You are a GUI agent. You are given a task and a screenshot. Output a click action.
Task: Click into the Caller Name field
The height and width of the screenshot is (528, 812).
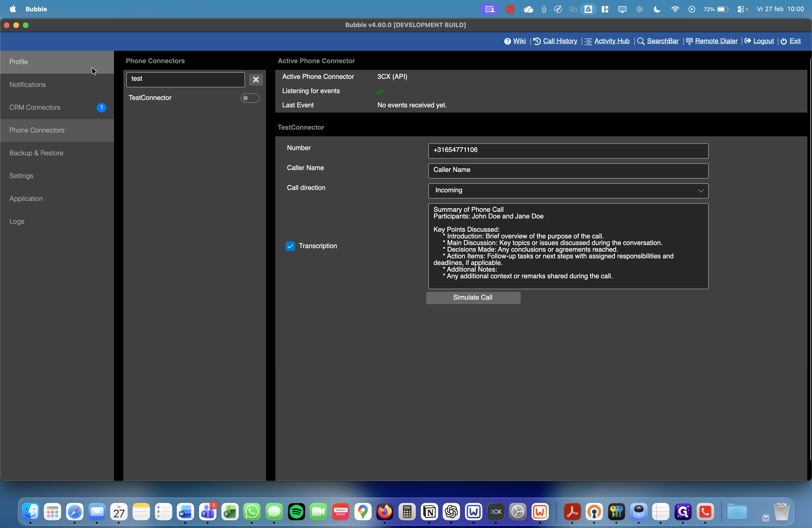click(568, 170)
